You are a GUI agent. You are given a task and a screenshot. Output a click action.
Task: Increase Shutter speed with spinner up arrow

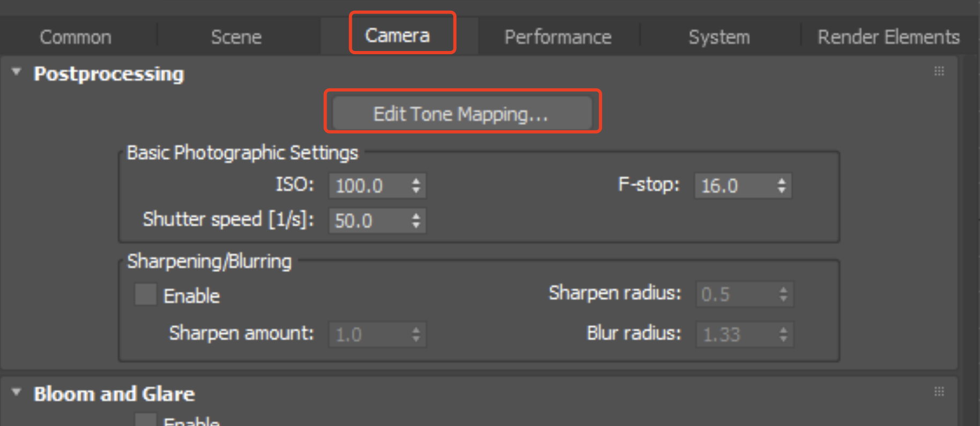[417, 216]
